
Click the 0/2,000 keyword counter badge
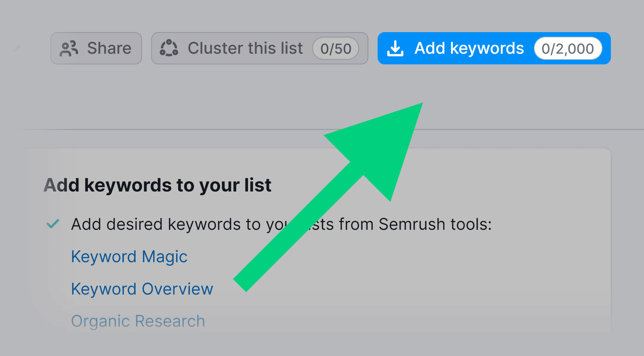point(568,48)
